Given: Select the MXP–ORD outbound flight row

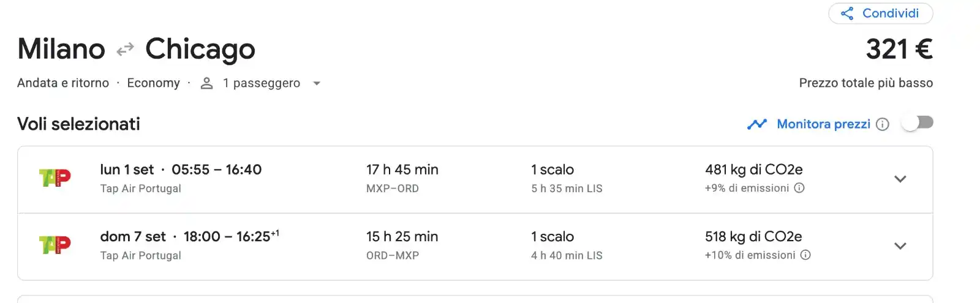Looking at the screenshot, I should 392,179.
